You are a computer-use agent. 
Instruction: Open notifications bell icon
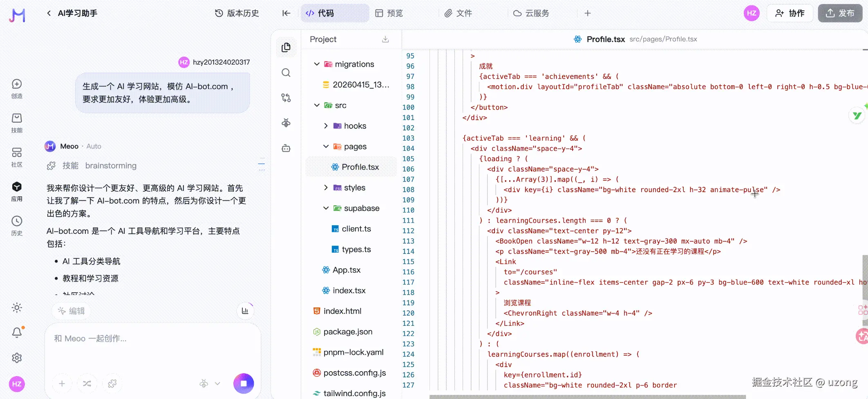tap(17, 332)
